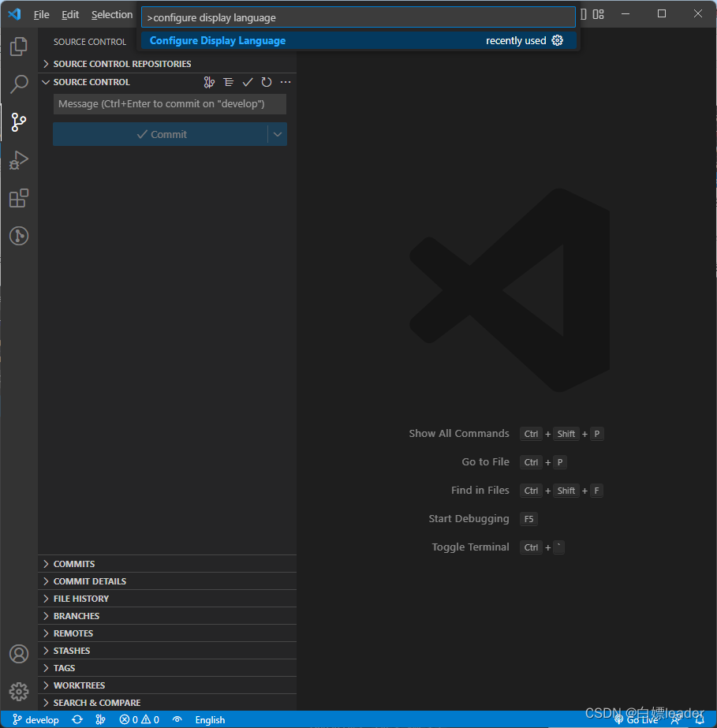
Task: Open the Extensions view
Action: (19, 198)
